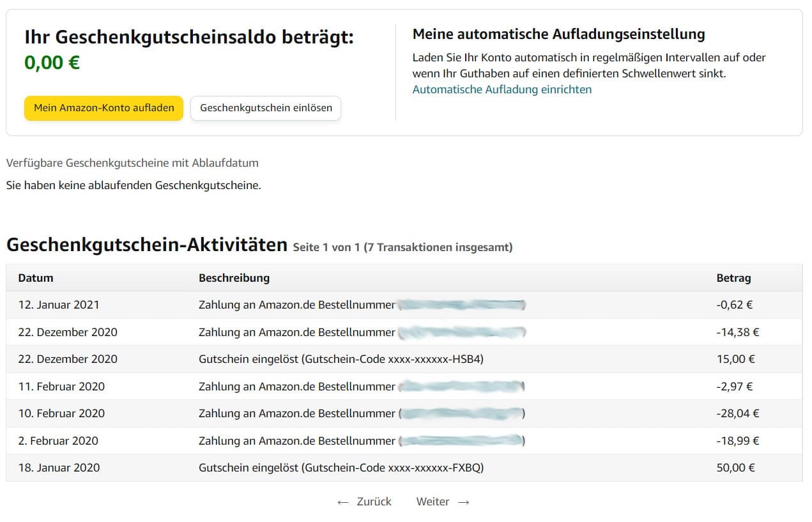Open the Automatische Aufladung einrichten link
The height and width of the screenshot is (522, 812).
pos(501,89)
